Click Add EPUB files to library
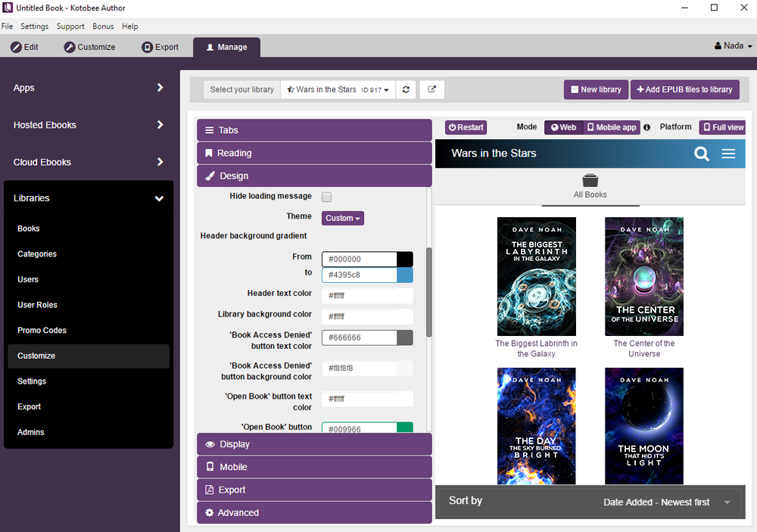This screenshot has width=757, height=532. pos(684,89)
